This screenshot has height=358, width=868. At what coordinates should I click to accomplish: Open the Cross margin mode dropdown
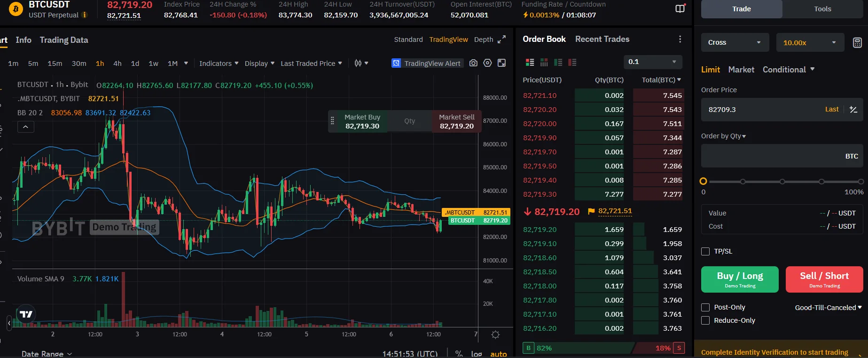[x=735, y=42]
